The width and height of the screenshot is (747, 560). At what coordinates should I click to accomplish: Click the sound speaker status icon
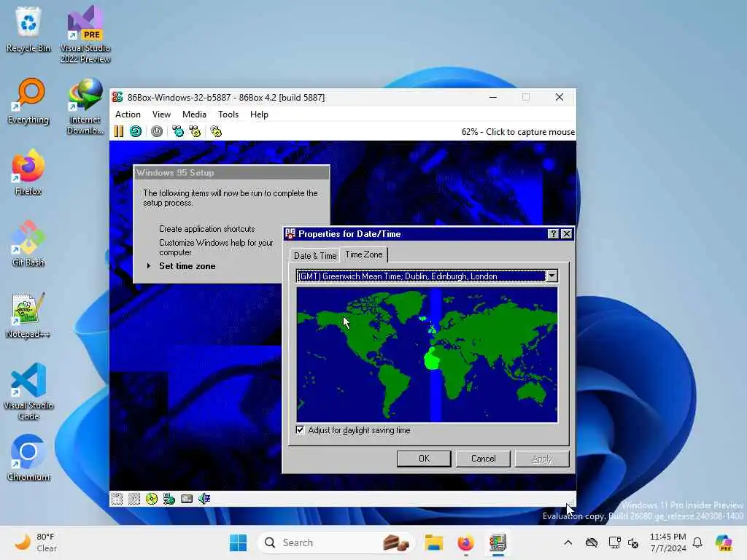point(204,499)
